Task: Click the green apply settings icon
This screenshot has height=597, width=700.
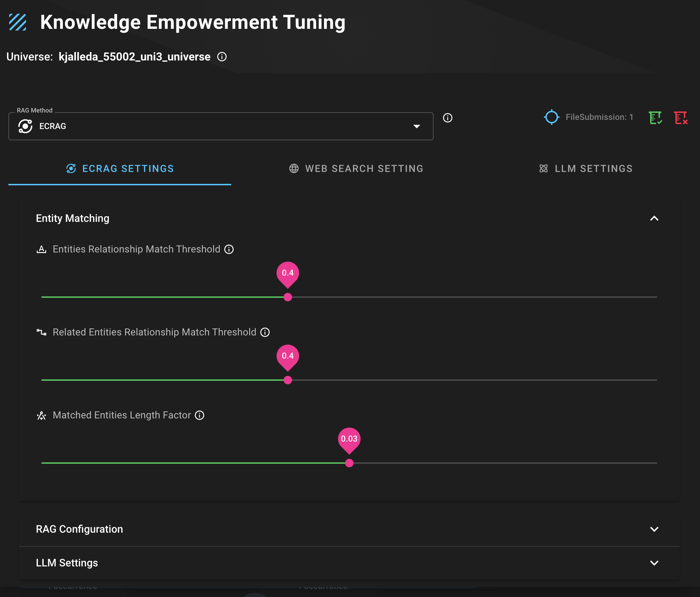Action: point(655,118)
